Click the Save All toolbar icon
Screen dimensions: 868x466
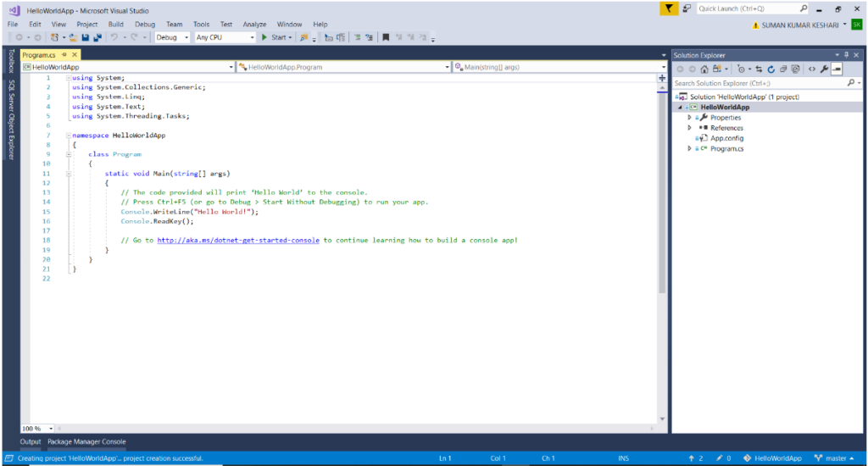[x=97, y=37]
